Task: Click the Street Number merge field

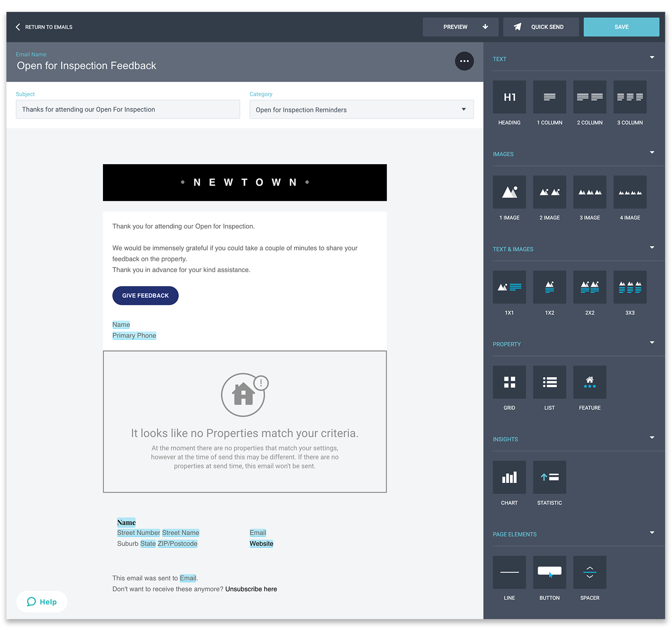Action: click(139, 533)
